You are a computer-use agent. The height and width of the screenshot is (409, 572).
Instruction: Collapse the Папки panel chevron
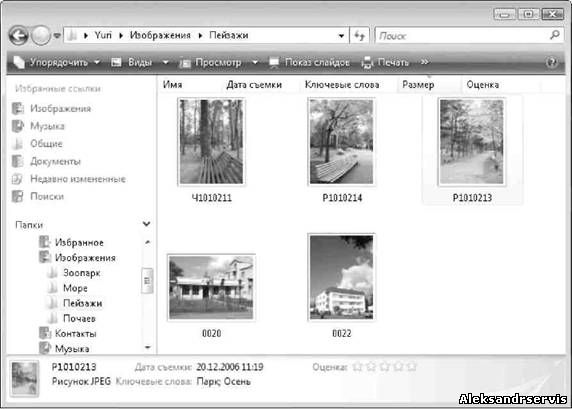[147, 224]
